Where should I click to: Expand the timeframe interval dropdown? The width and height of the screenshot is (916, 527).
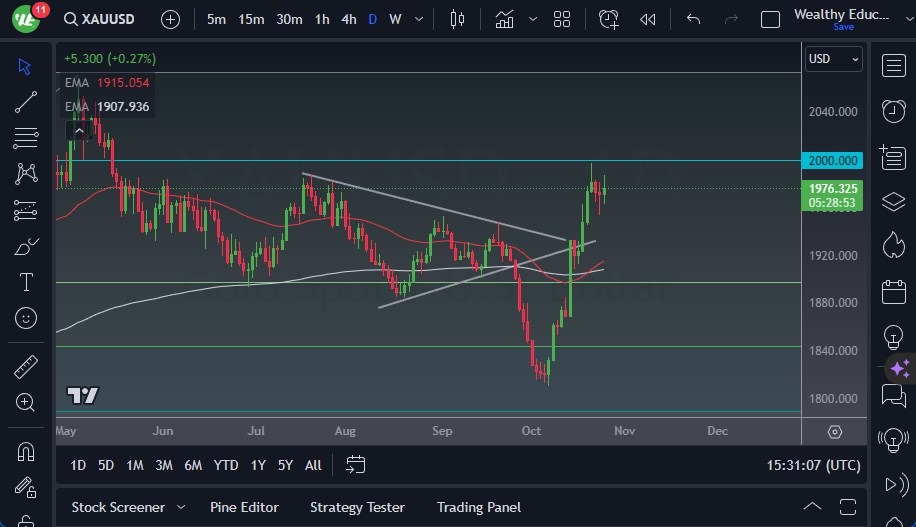(418, 19)
